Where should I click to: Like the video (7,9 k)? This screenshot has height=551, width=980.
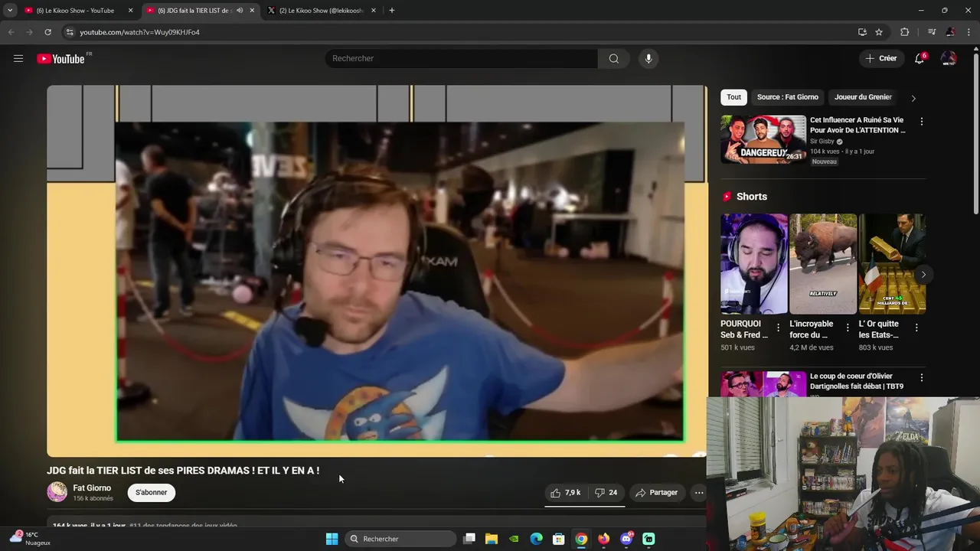[565, 493]
